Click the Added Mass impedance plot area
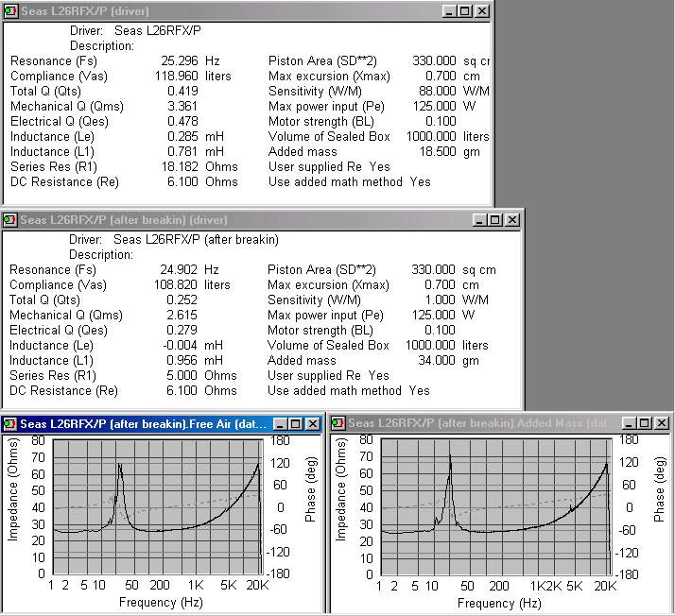 point(496,506)
